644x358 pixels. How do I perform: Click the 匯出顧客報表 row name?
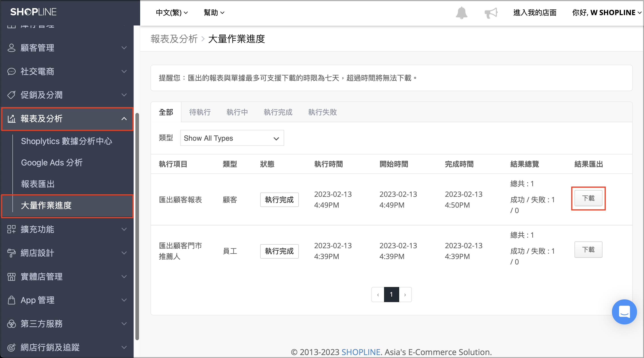pos(180,200)
